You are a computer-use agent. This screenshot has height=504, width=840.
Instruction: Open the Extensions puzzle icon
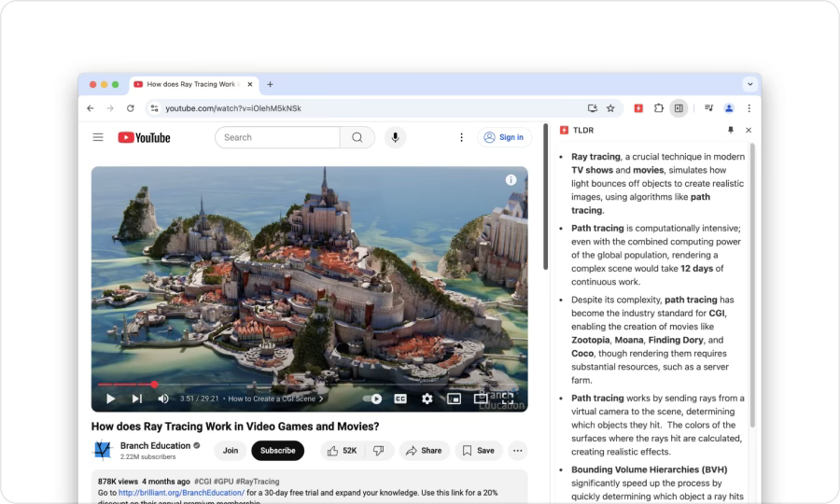coord(658,108)
